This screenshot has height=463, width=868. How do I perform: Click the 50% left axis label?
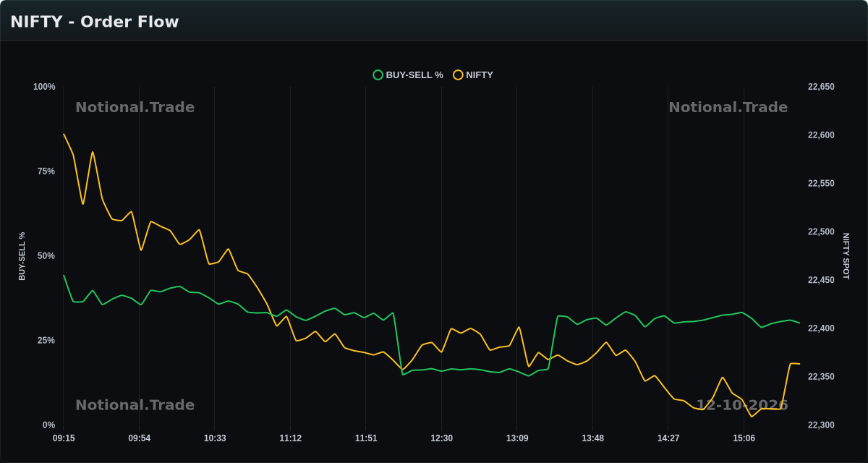(46, 256)
